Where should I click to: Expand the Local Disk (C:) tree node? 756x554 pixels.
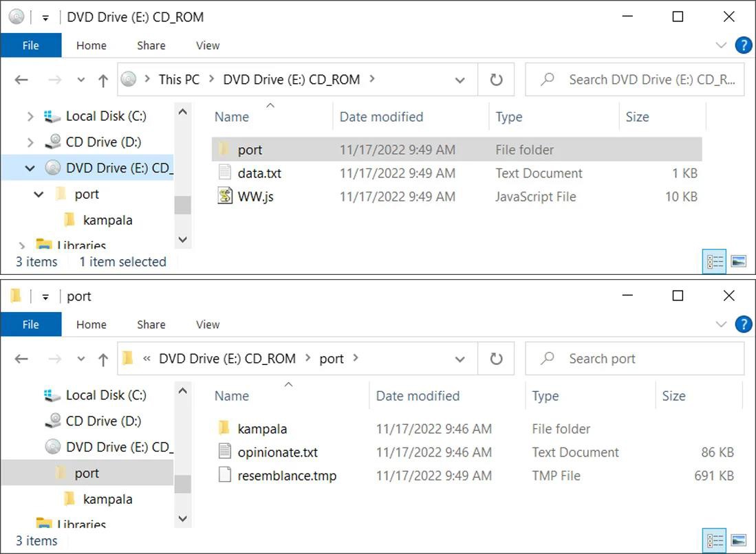[x=30, y=117]
